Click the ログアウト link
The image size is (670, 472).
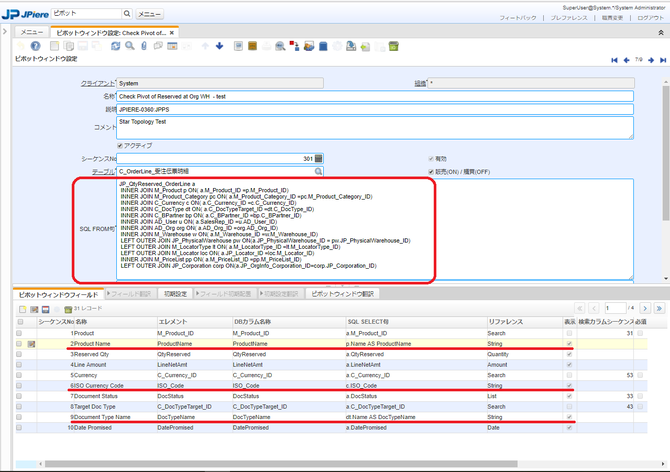click(650, 18)
